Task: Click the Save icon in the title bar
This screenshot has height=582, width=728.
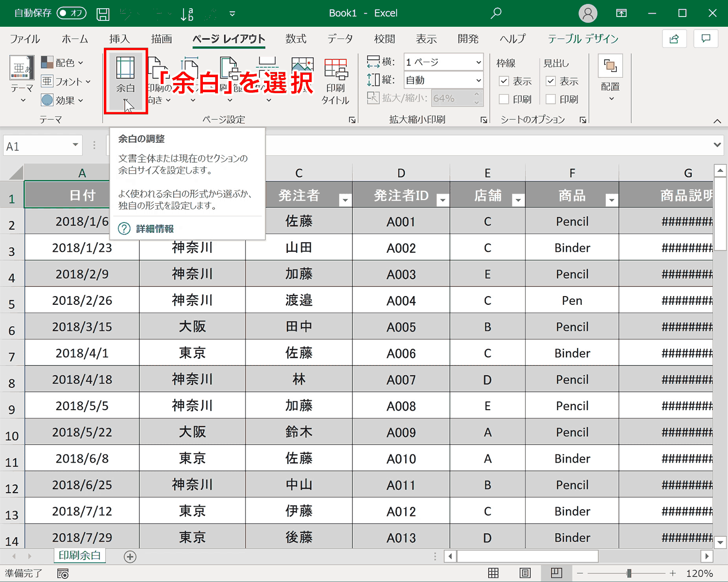Action: click(x=103, y=14)
